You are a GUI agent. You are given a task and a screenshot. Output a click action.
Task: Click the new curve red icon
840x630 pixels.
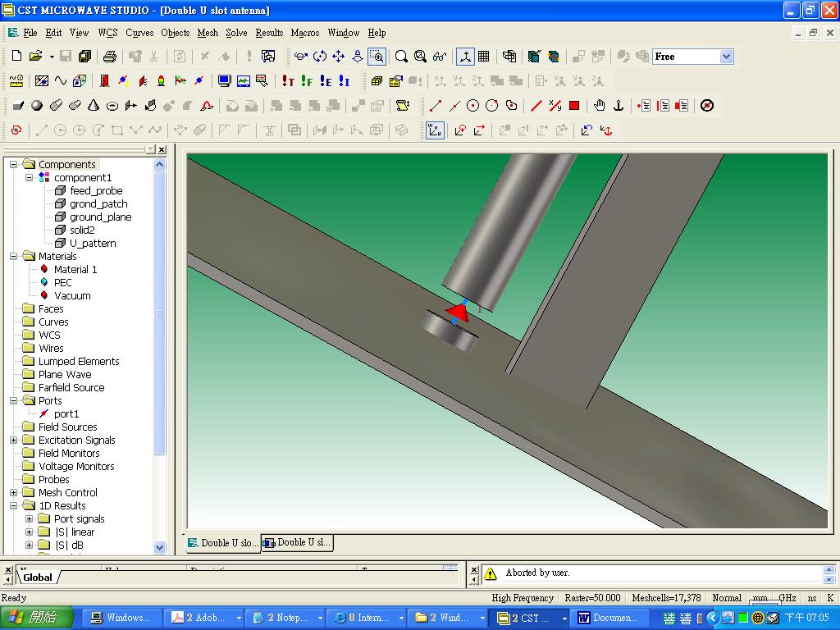coord(16,130)
